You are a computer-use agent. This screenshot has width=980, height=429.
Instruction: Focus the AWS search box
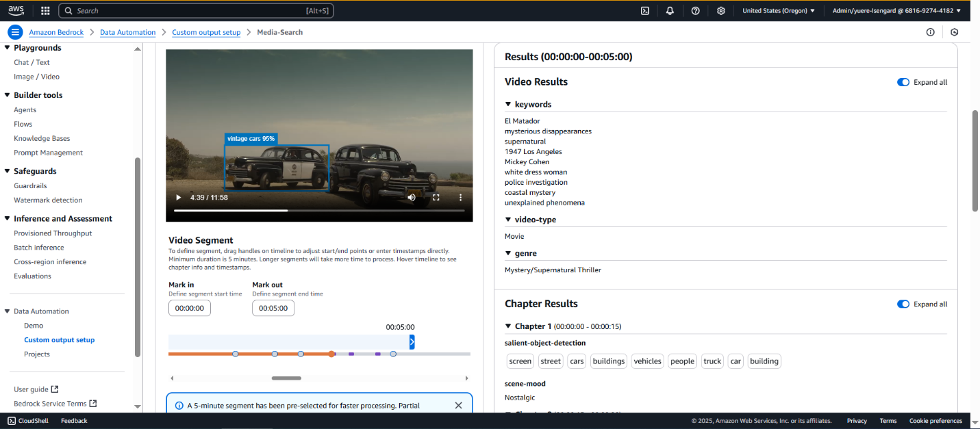[197, 11]
